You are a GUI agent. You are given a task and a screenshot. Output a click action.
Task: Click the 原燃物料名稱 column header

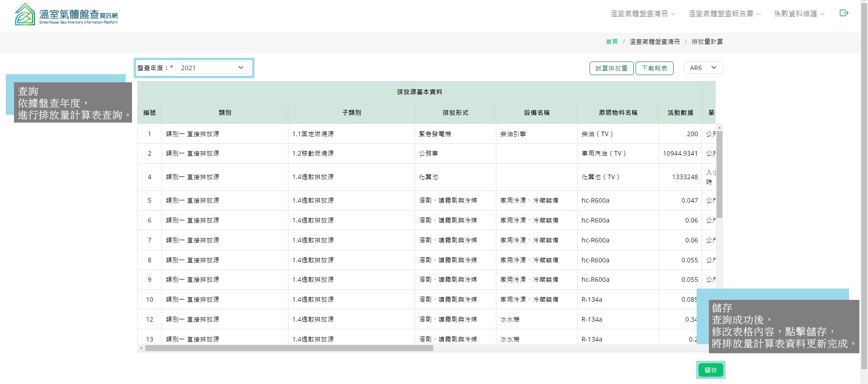[618, 113]
